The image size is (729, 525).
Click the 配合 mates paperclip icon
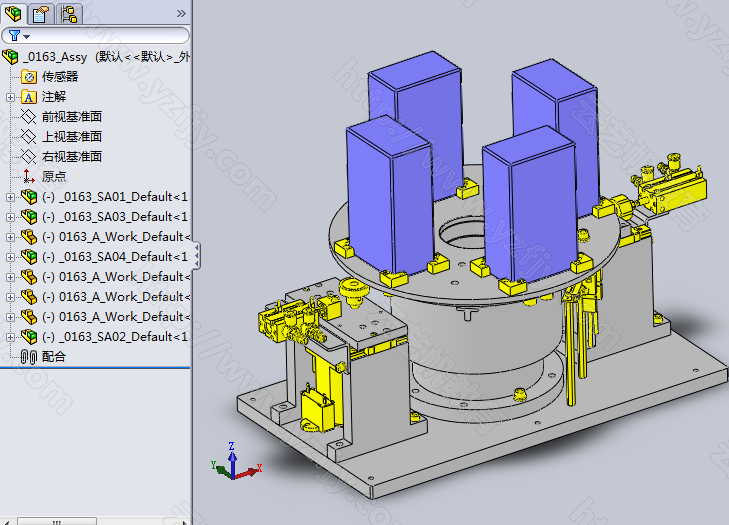pos(29,357)
